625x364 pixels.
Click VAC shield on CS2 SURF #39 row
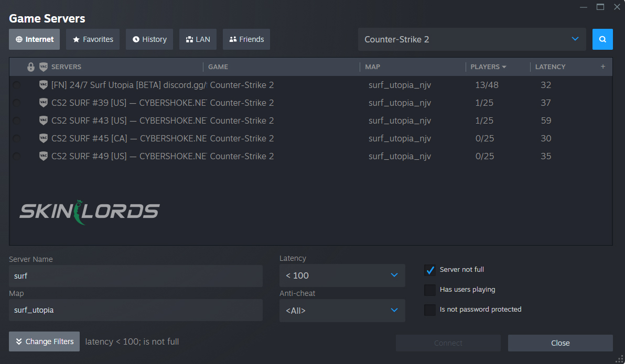tap(44, 103)
